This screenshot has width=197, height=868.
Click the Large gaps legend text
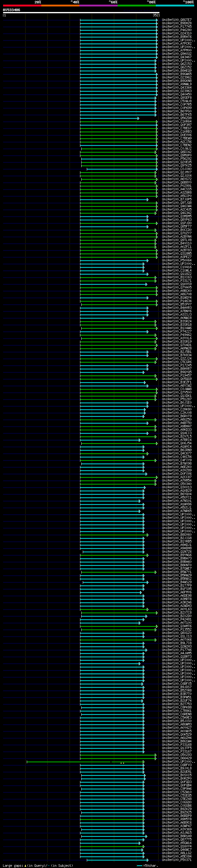coord(38,865)
